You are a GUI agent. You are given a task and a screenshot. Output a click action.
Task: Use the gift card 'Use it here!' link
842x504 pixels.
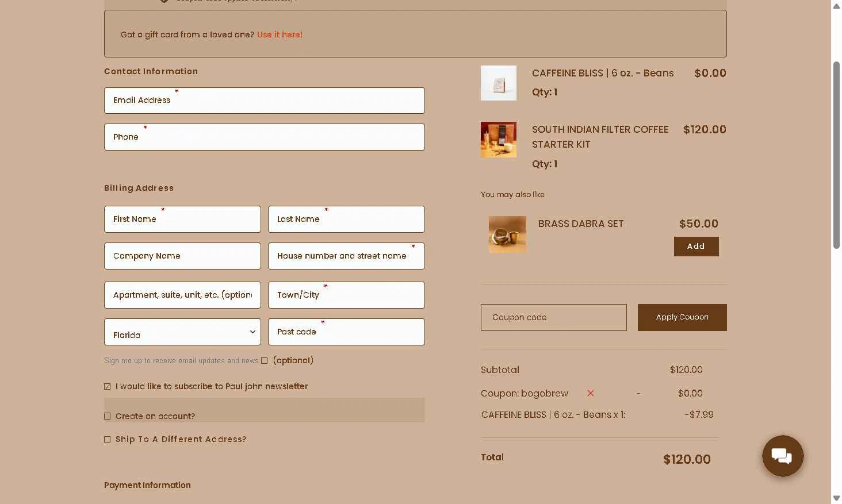pyautogui.click(x=280, y=34)
